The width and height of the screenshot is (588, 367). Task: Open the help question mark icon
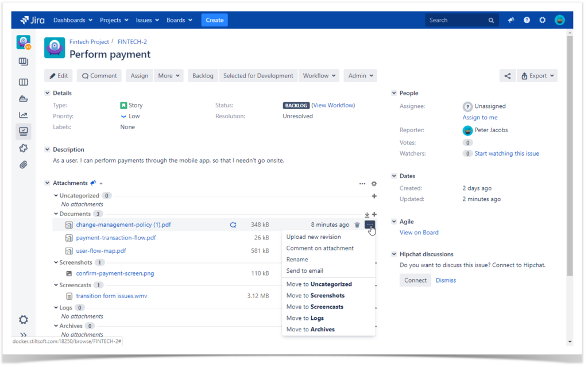(527, 20)
